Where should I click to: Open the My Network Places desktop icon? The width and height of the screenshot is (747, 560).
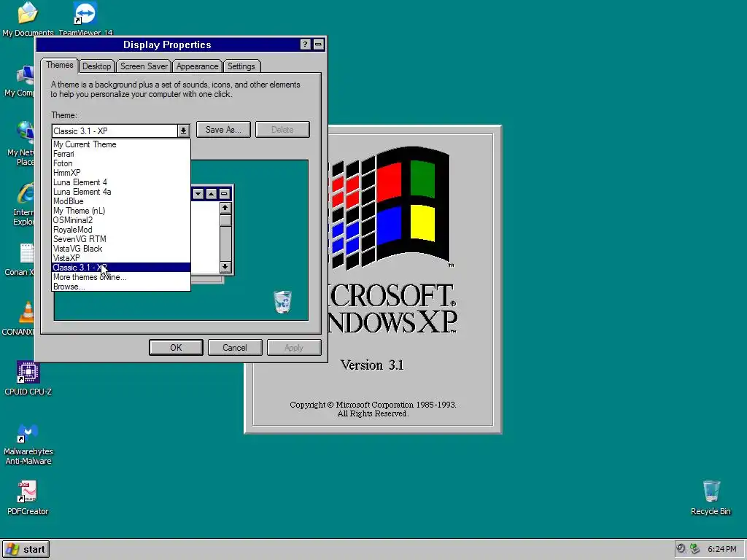[25, 133]
